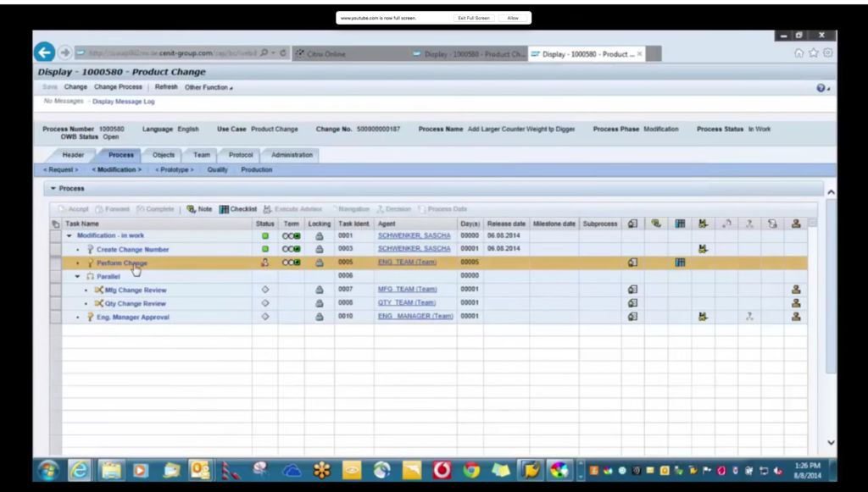
Task: Collapse the Modification - in work tree node
Action: (x=69, y=235)
